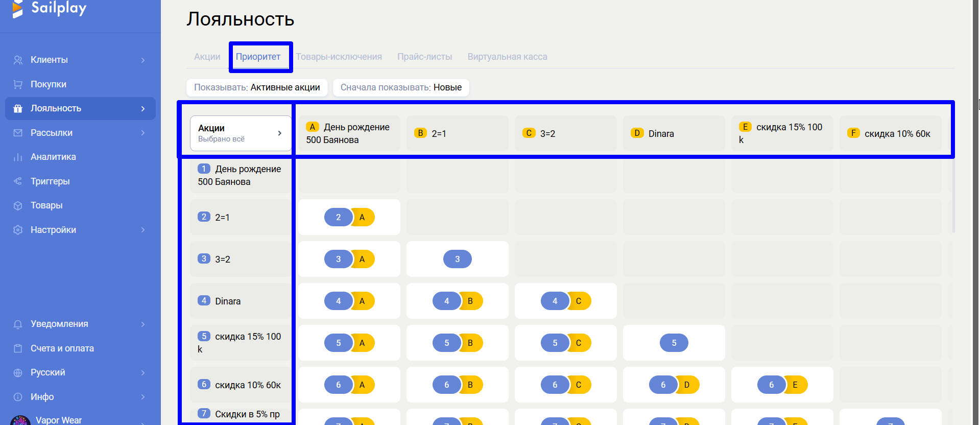Click the Аналитика bar chart icon
Viewport: 980px width, 425px height.
(x=18, y=157)
